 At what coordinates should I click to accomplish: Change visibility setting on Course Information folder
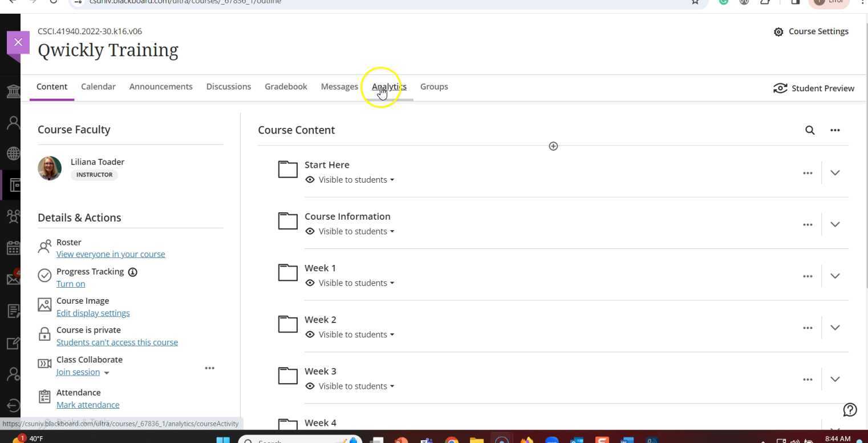click(350, 231)
